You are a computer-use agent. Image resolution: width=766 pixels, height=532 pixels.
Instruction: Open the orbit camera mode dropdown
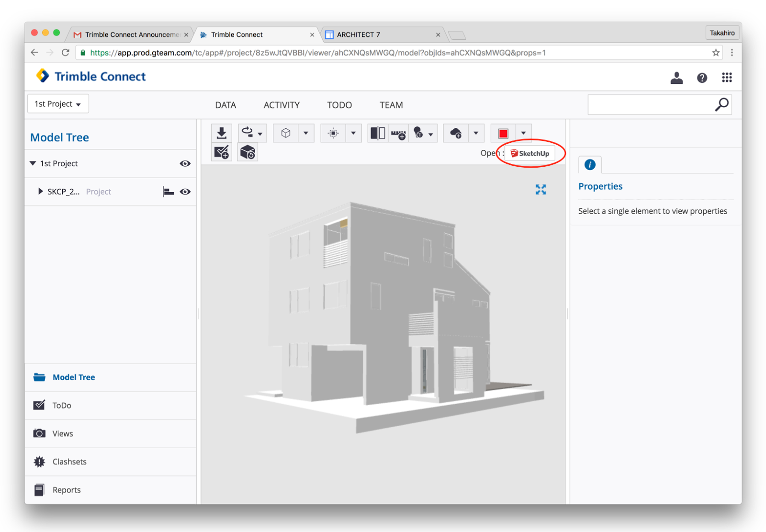260,134
